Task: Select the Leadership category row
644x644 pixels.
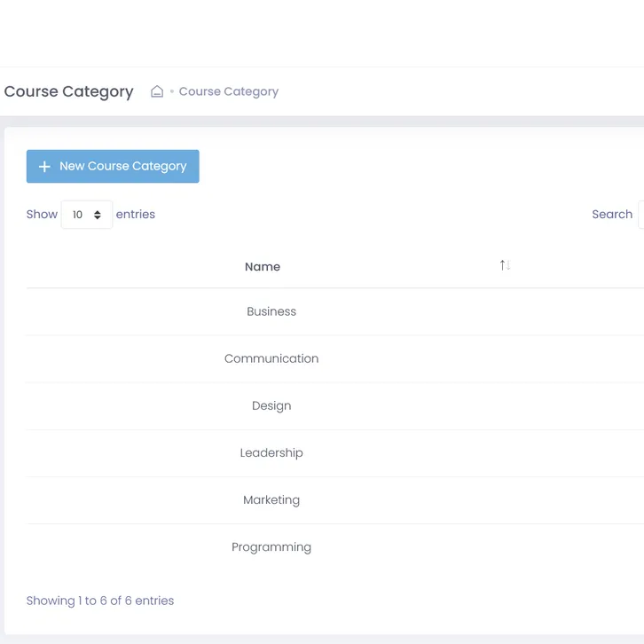Action: pyautogui.click(x=271, y=453)
